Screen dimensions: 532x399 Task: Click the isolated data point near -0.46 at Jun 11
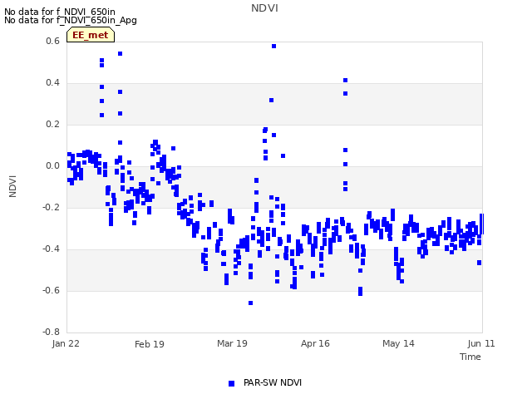(x=479, y=263)
